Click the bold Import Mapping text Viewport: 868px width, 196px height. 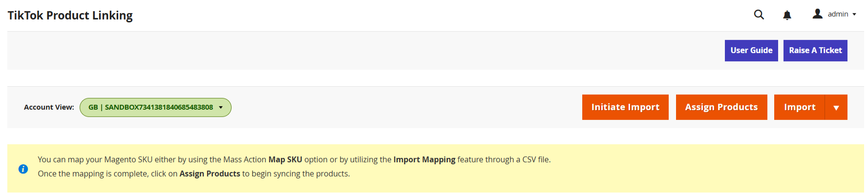click(424, 159)
